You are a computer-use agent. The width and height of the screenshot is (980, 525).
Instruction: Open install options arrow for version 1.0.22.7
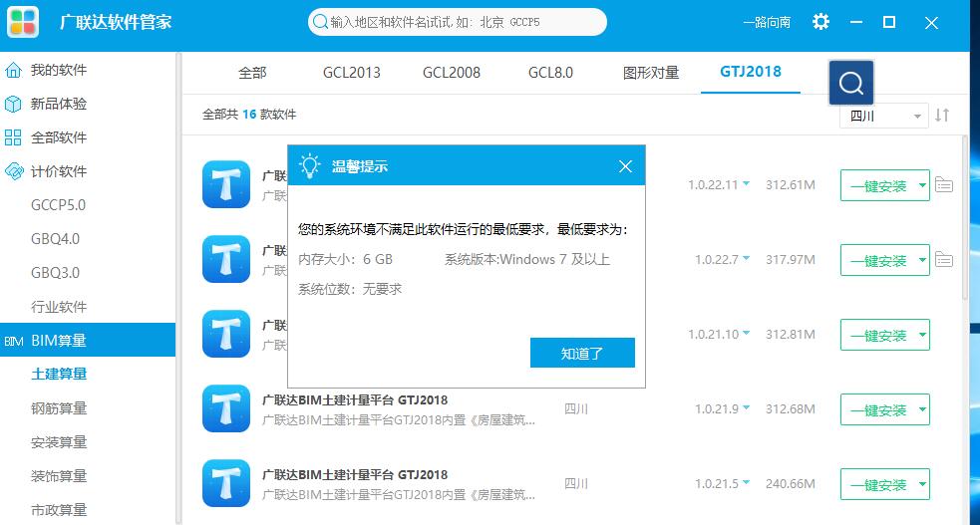point(922,260)
